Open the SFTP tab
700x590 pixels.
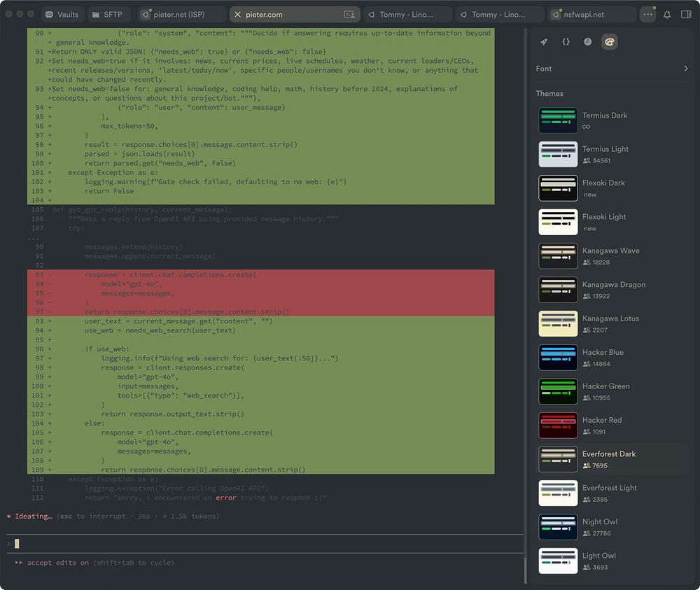(107, 14)
